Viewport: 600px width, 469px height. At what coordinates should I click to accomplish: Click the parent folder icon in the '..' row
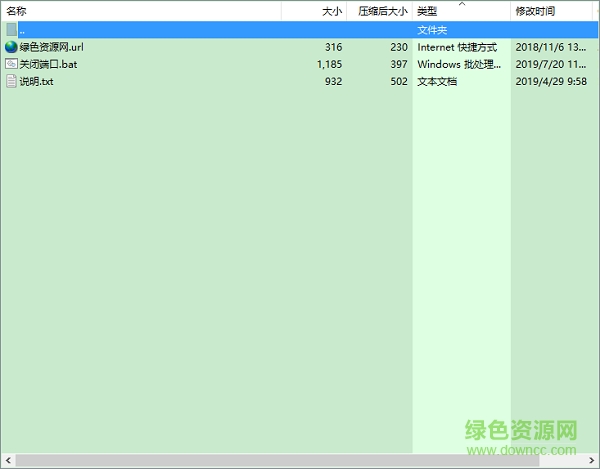coord(11,29)
